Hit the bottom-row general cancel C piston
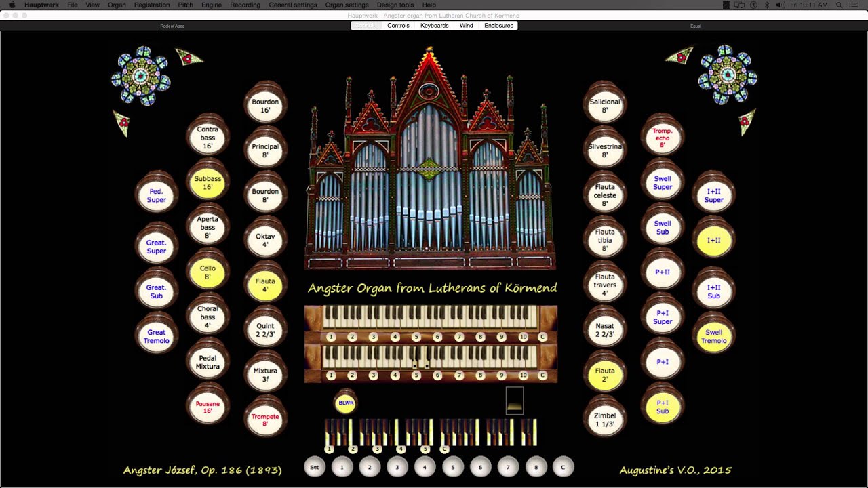This screenshot has height=488, width=868. (x=563, y=467)
